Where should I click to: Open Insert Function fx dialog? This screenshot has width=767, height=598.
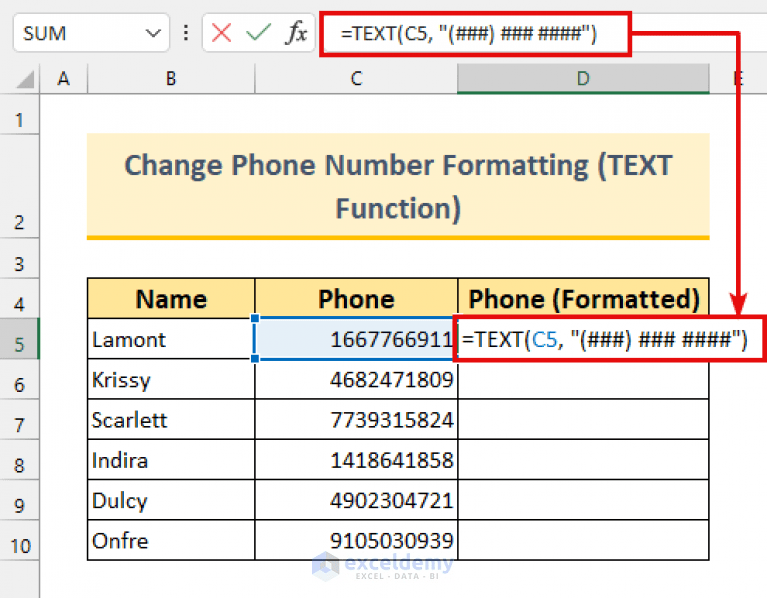point(296,33)
